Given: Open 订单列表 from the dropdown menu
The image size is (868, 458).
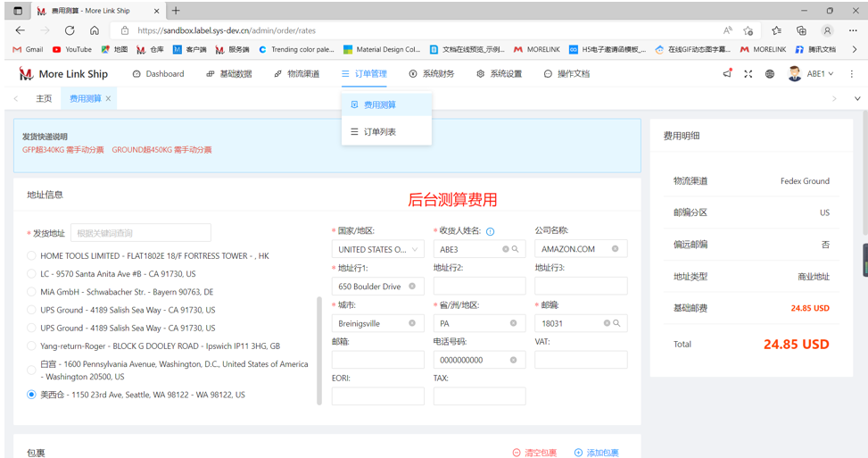Looking at the screenshot, I should click(x=379, y=132).
